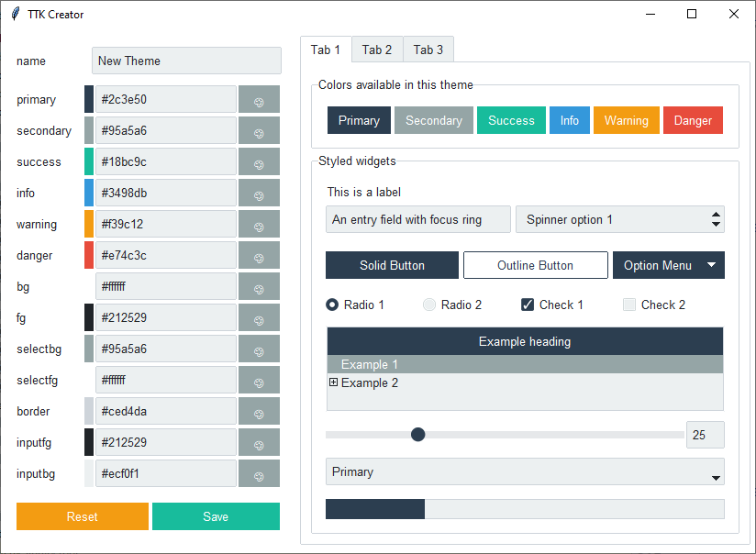
Task: Open color picker for info color
Action: pos(259,193)
